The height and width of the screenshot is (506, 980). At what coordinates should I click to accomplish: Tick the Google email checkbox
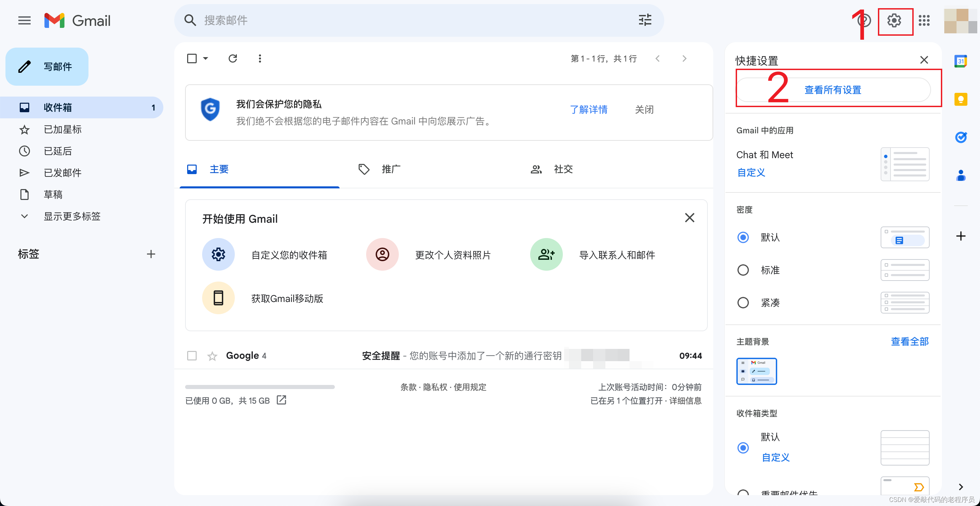pos(192,356)
